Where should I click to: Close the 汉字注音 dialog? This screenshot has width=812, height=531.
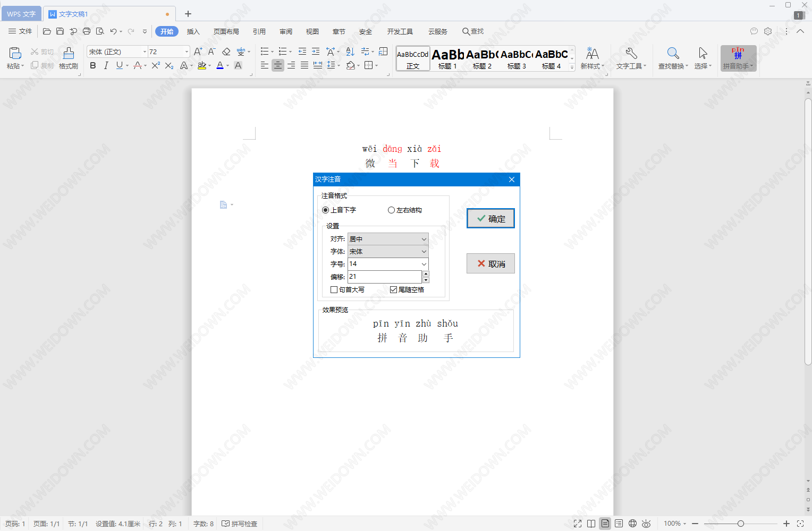pyautogui.click(x=512, y=179)
